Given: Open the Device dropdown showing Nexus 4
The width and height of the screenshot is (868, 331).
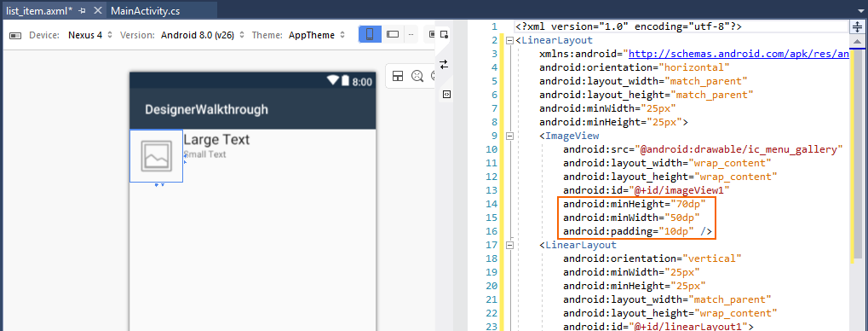Looking at the screenshot, I should click(x=89, y=35).
